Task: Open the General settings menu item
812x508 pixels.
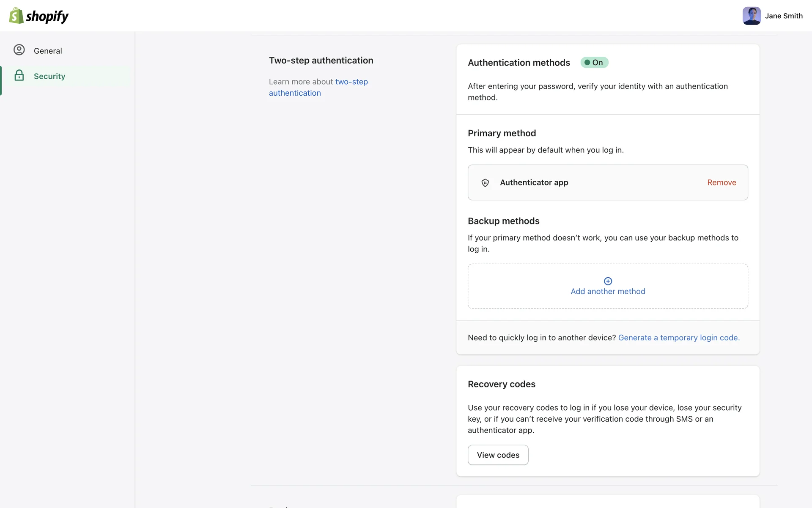Action: 48,51
